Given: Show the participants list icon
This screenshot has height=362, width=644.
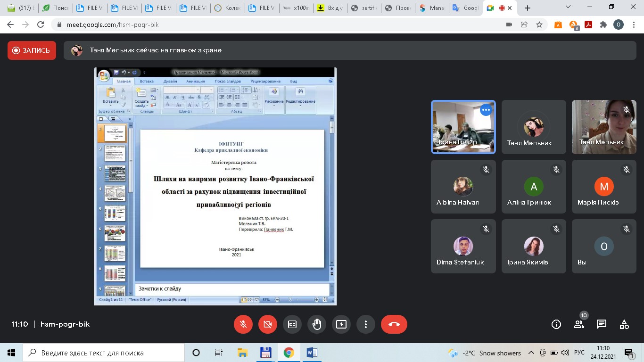Looking at the screenshot, I should tap(578, 324).
